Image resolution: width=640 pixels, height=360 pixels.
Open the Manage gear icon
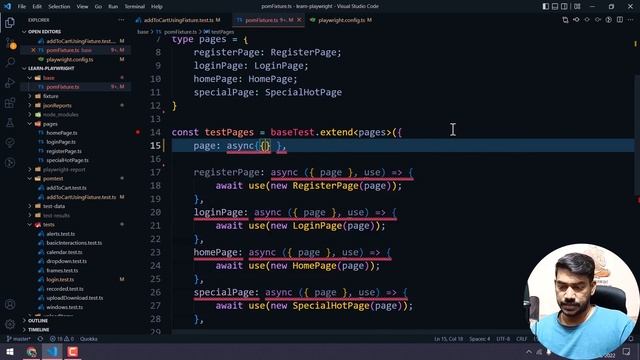10,324
